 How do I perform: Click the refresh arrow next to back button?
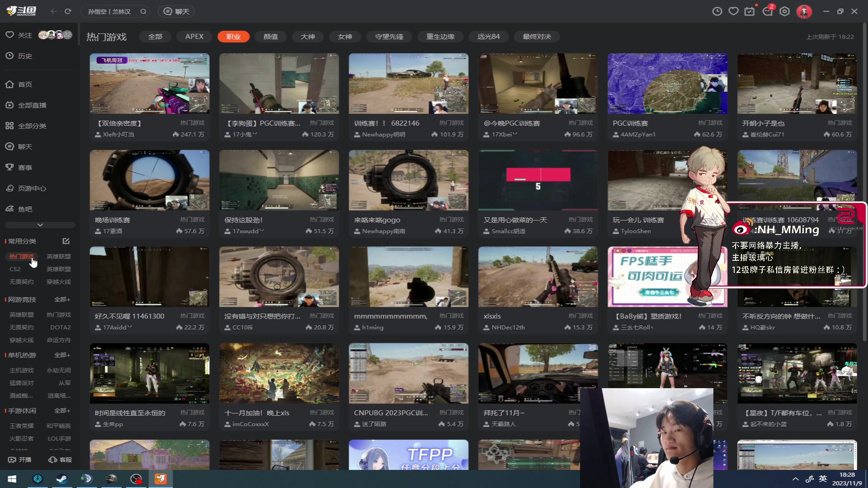[x=68, y=11]
